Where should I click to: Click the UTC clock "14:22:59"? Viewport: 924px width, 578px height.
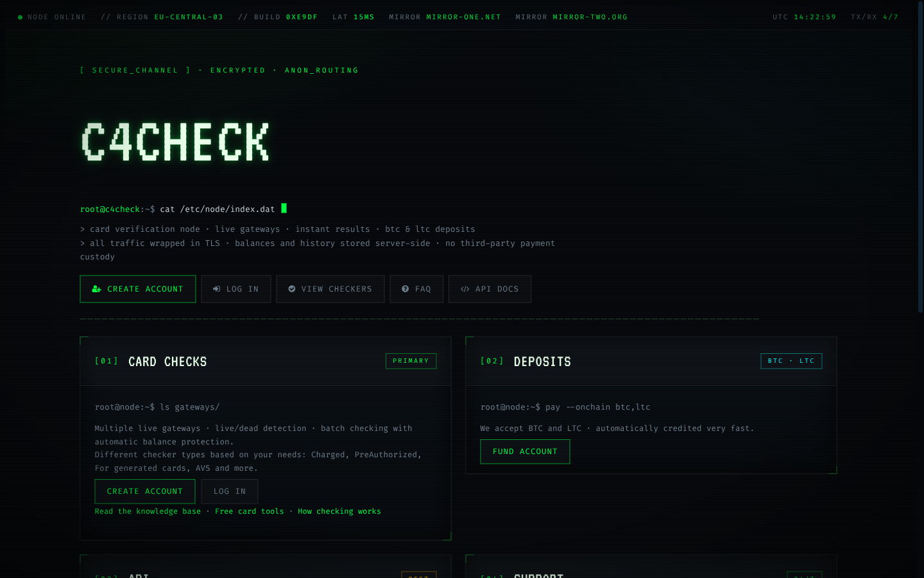pyautogui.click(x=815, y=17)
